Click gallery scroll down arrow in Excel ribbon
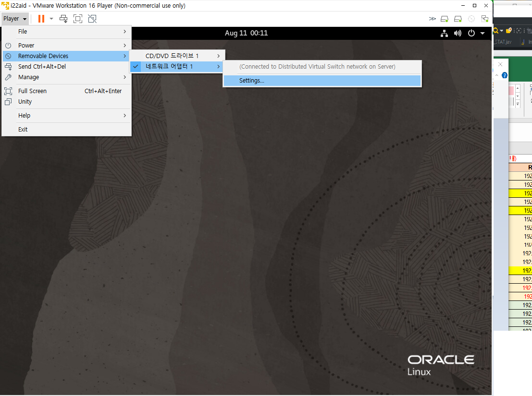This screenshot has width=532, height=396. click(518, 96)
